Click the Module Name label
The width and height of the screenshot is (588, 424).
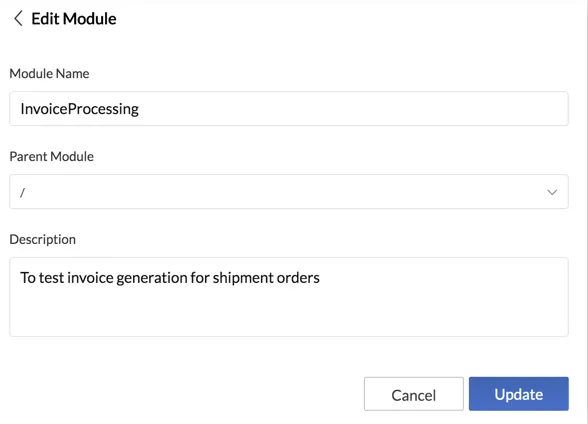tap(49, 73)
